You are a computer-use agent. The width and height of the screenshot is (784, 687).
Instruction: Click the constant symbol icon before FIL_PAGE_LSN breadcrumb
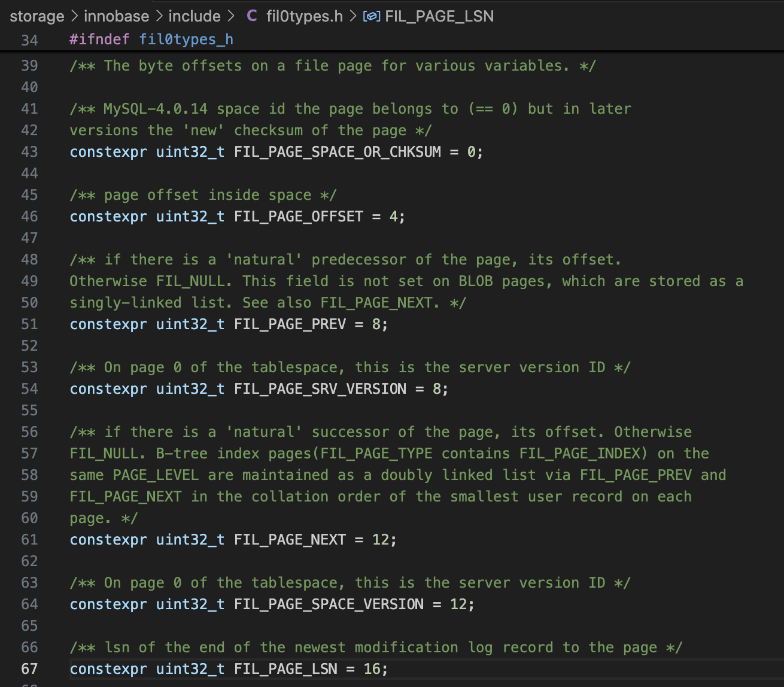[x=371, y=16]
